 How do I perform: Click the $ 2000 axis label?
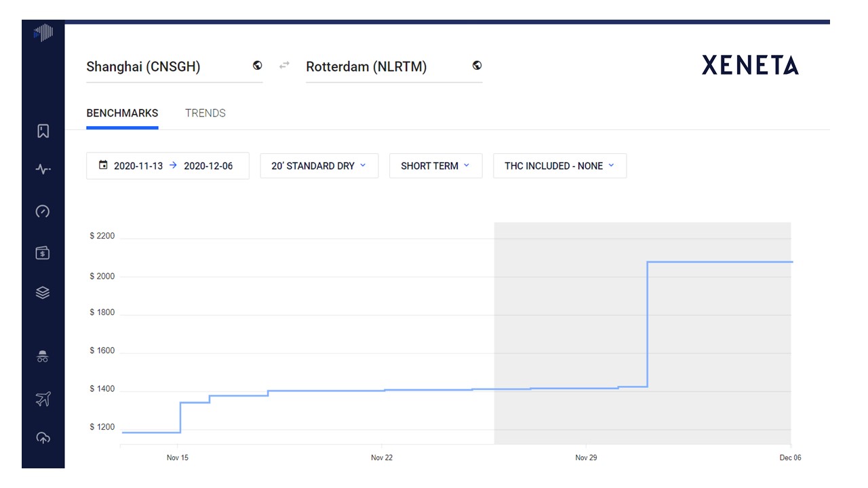(x=102, y=276)
